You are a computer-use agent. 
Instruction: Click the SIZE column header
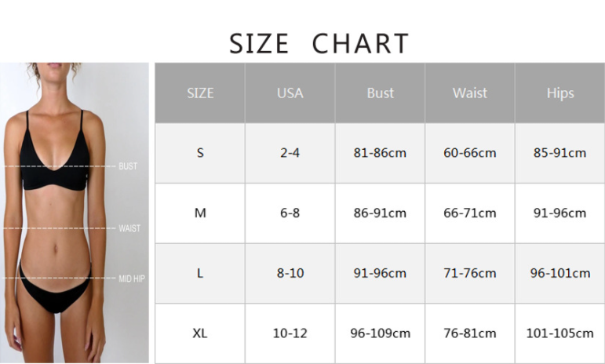pos(200,93)
